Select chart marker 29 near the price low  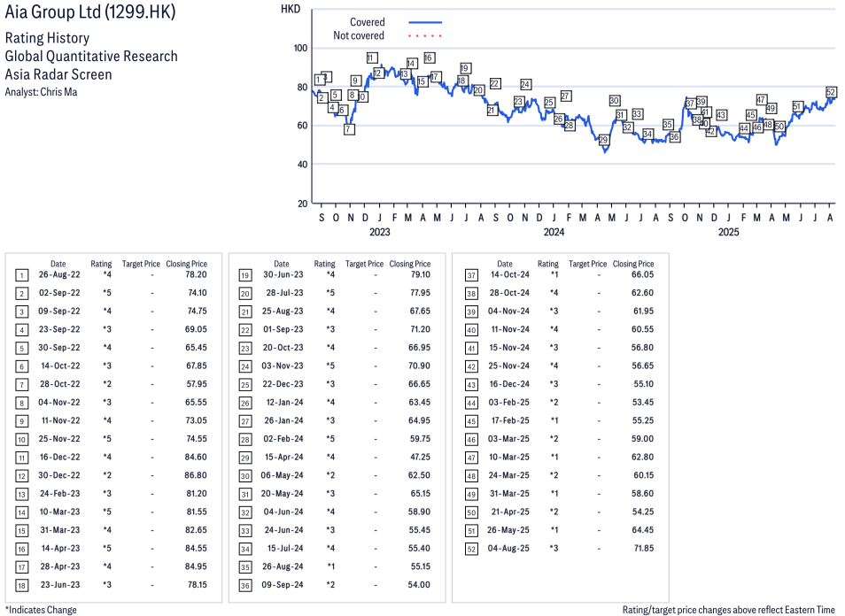click(x=603, y=140)
